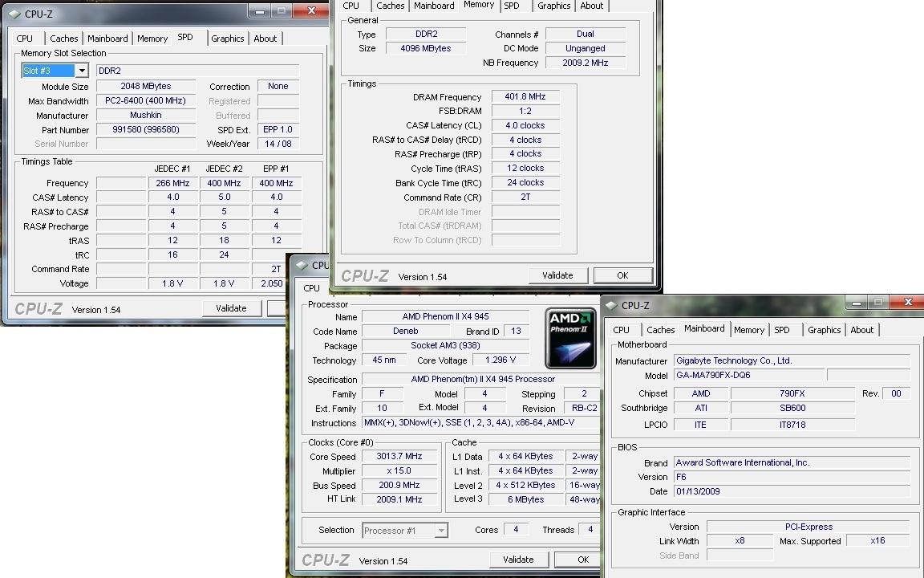Click Validate button in SPD window

(x=231, y=308)
